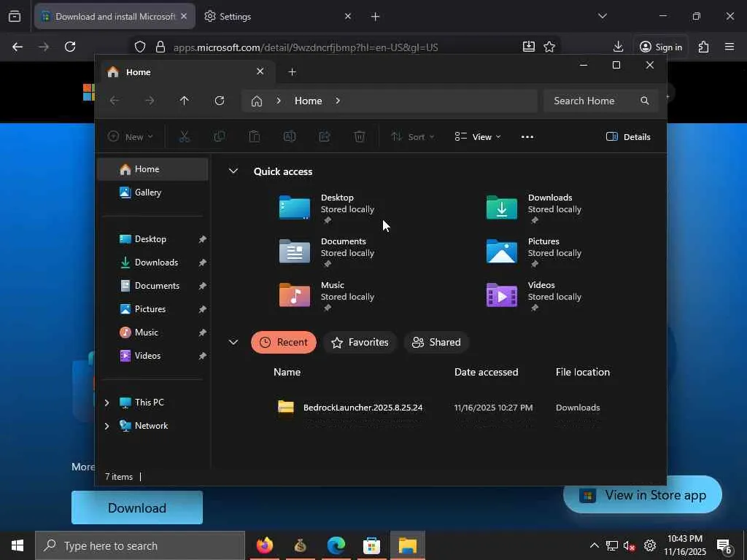Click the Name column header

click(287, 372)
